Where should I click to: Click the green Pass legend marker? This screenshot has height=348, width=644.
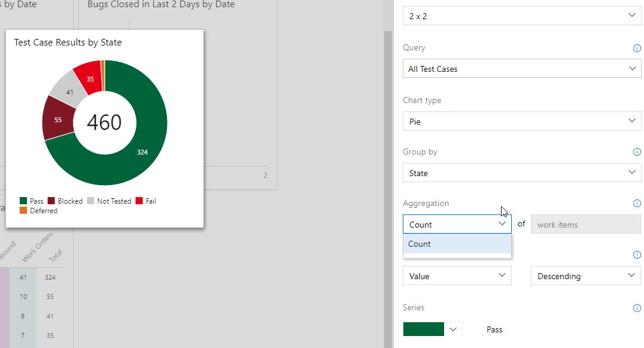point(24,201)
